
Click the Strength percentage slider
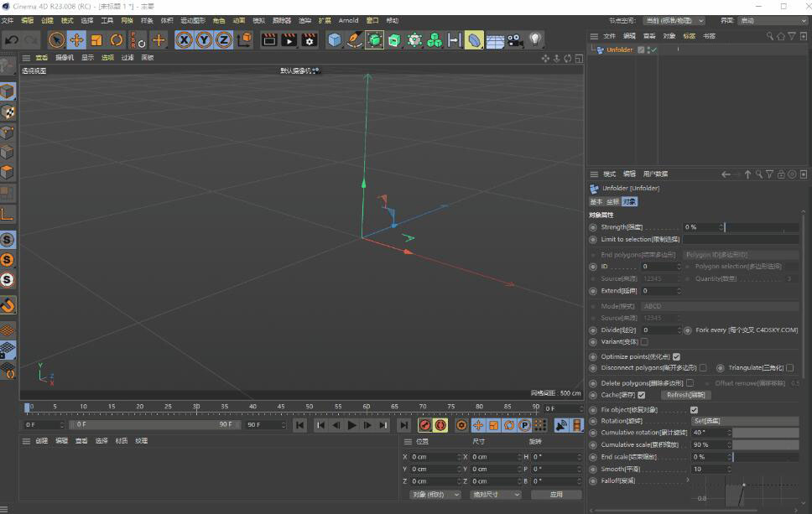point(762,227)
